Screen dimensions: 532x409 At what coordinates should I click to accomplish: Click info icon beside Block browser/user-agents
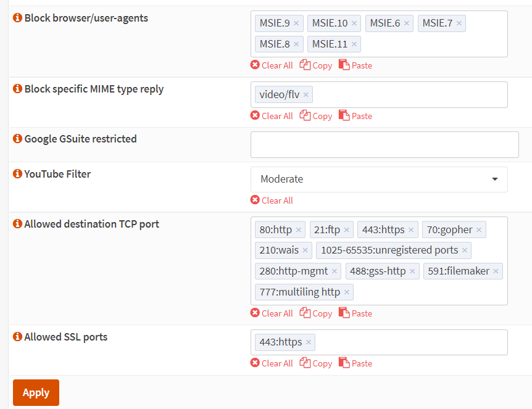click(x=17, y=19)
